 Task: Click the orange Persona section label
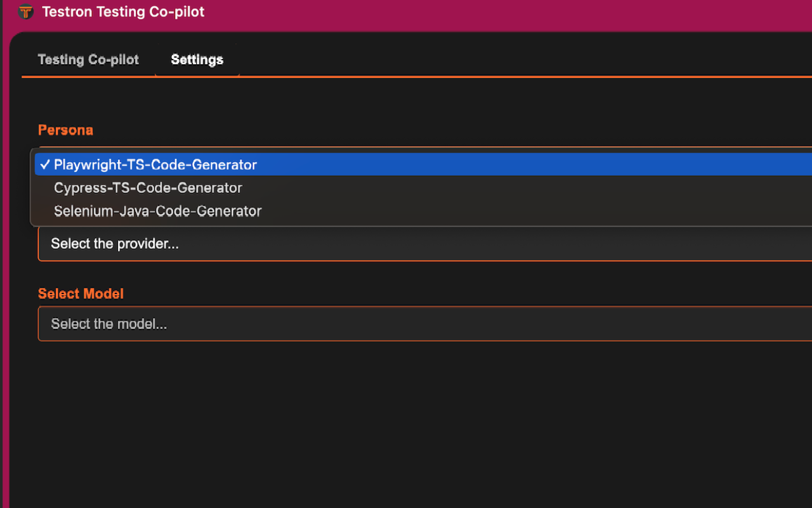tap(65, 130)
